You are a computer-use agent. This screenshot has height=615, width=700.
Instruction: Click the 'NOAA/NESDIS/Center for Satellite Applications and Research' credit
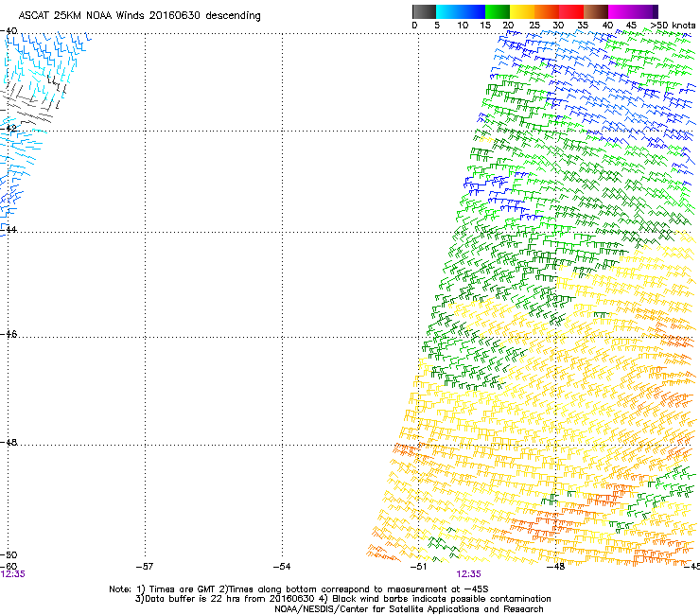[x=409, y=609]
